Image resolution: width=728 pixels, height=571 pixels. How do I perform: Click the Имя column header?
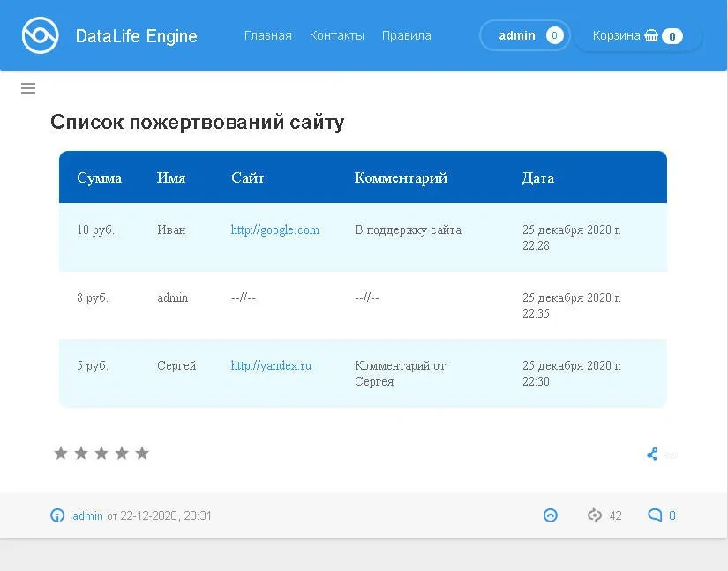click(171, 177)
